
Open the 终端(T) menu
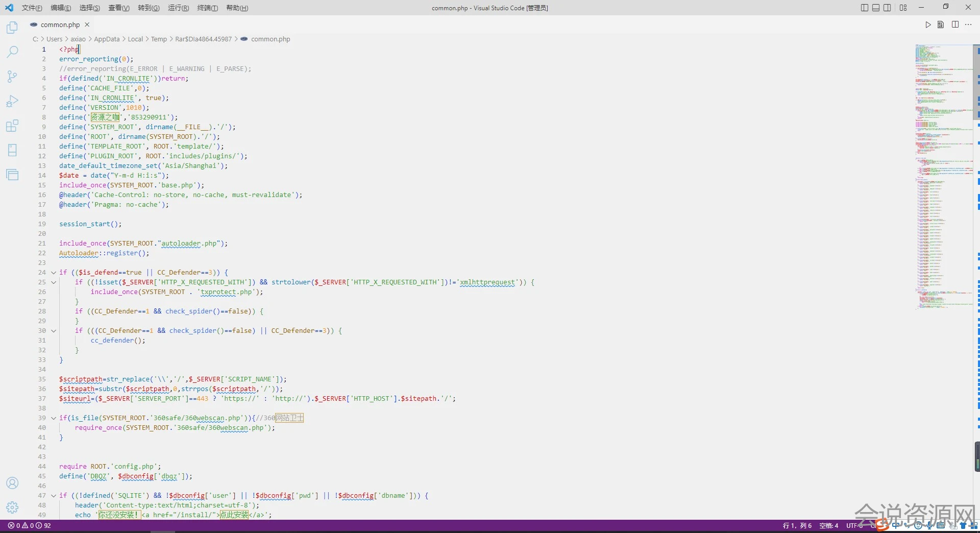[x=207, y=8]
